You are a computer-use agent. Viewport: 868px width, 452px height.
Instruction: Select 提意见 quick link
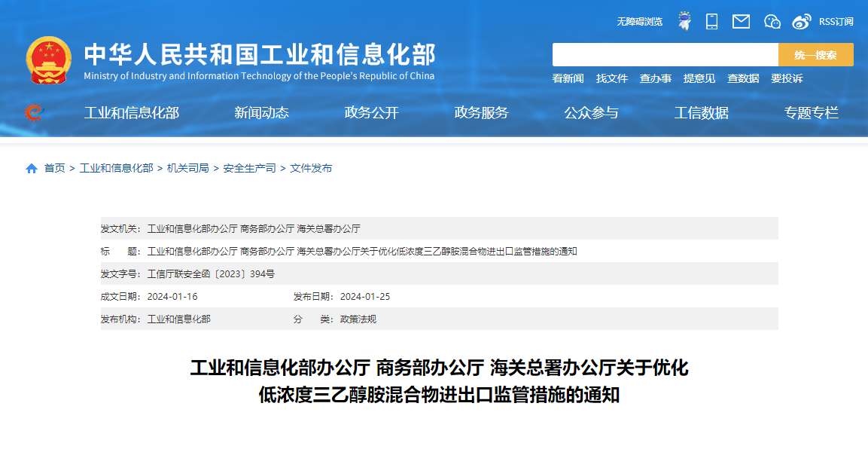click(x=699, y=78)
